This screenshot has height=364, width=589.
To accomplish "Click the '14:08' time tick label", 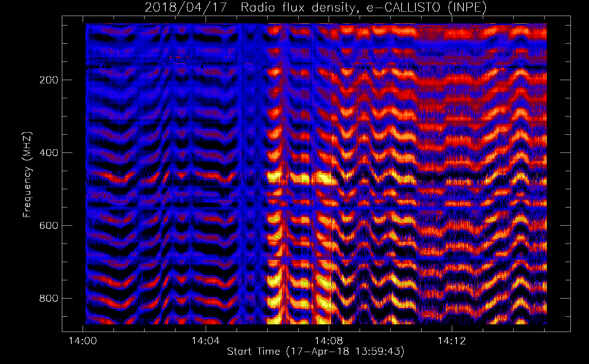I will [329, 341].
